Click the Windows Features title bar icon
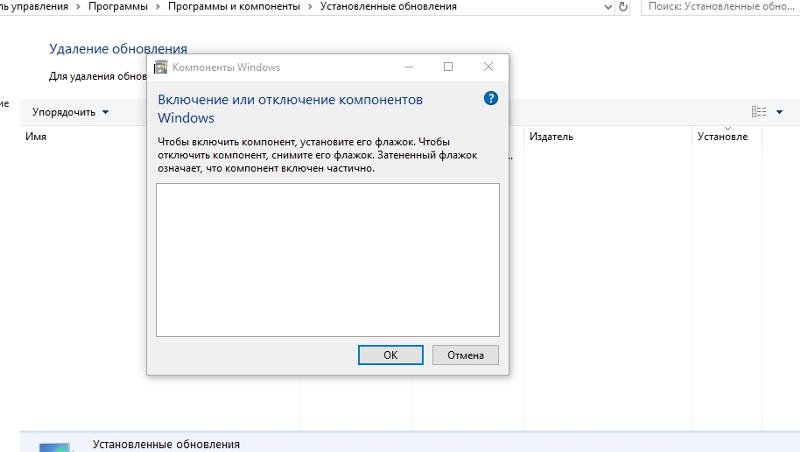Viewport: 800px width, 452px height. pyautogui.click(x=161, y=67)
